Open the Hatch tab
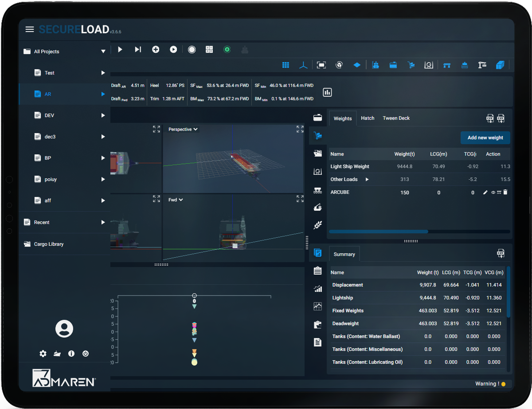Image resolution: width=532 pixels, height=409 pixels. coord(368,118)
